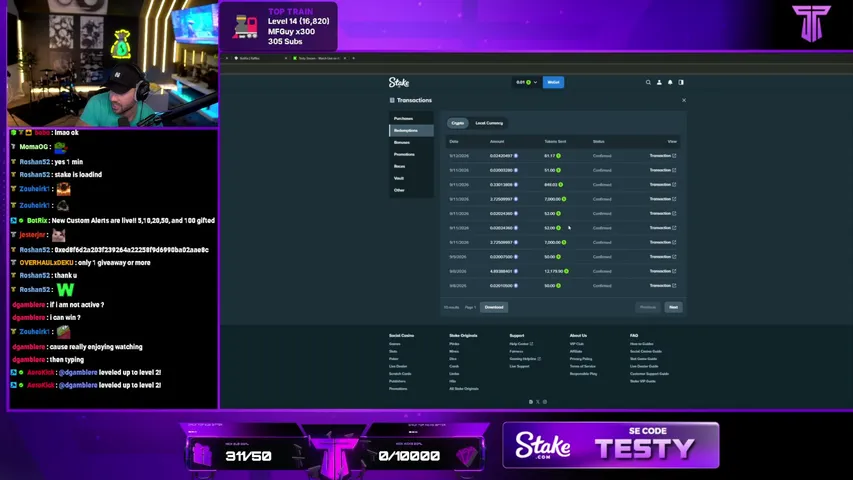Open Poker link in footer

[x=394, y=359]
